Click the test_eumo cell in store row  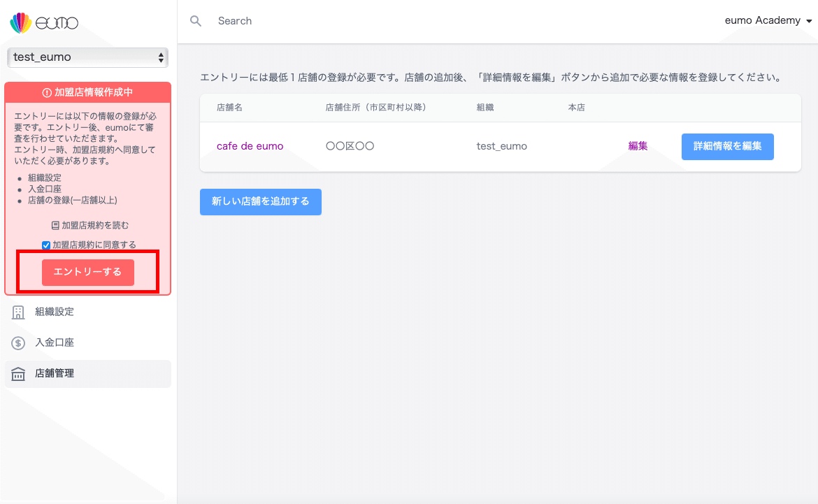click(501, 146)
